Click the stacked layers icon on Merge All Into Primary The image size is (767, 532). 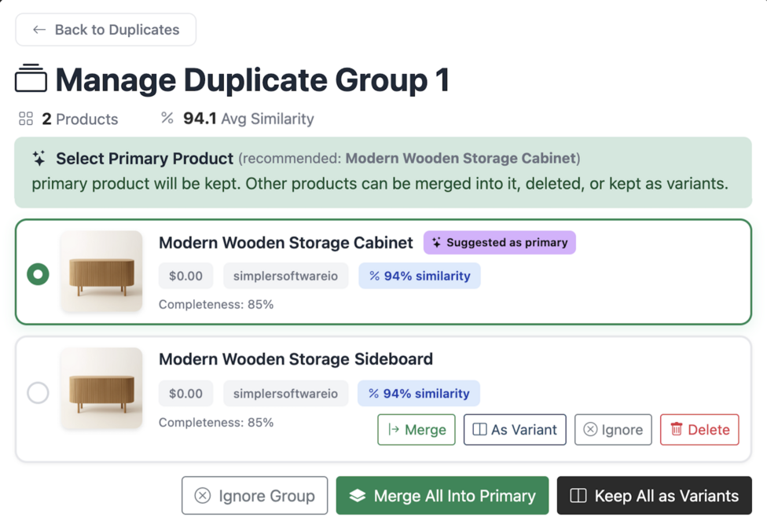pyautogui.click(x=359, y=495)
